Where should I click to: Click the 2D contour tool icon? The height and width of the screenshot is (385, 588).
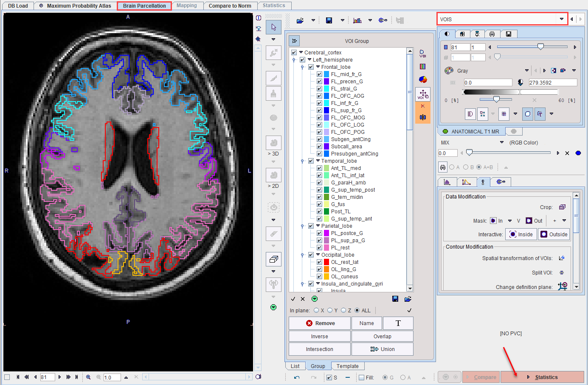click(273, 175)
